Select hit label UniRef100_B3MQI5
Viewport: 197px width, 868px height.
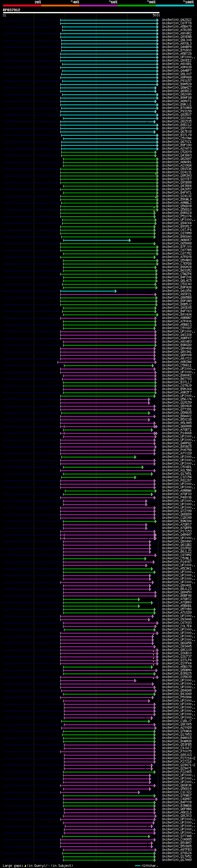176,674
